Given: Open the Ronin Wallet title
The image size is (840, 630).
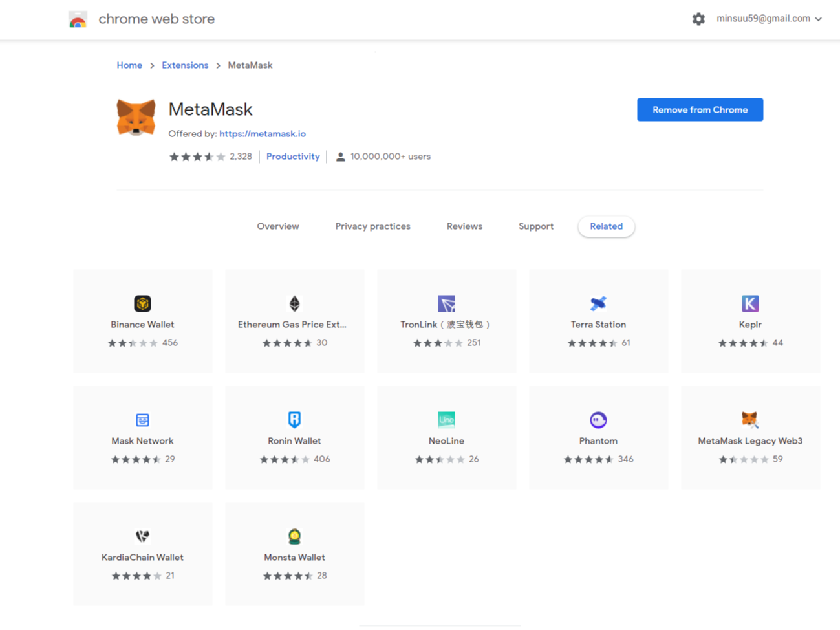Looking at the screenshot, I should point(294,441).
